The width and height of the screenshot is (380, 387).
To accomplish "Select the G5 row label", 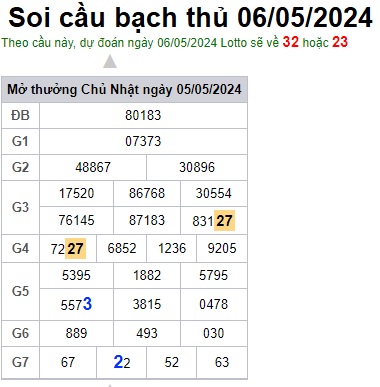I will tap(20, 291).
